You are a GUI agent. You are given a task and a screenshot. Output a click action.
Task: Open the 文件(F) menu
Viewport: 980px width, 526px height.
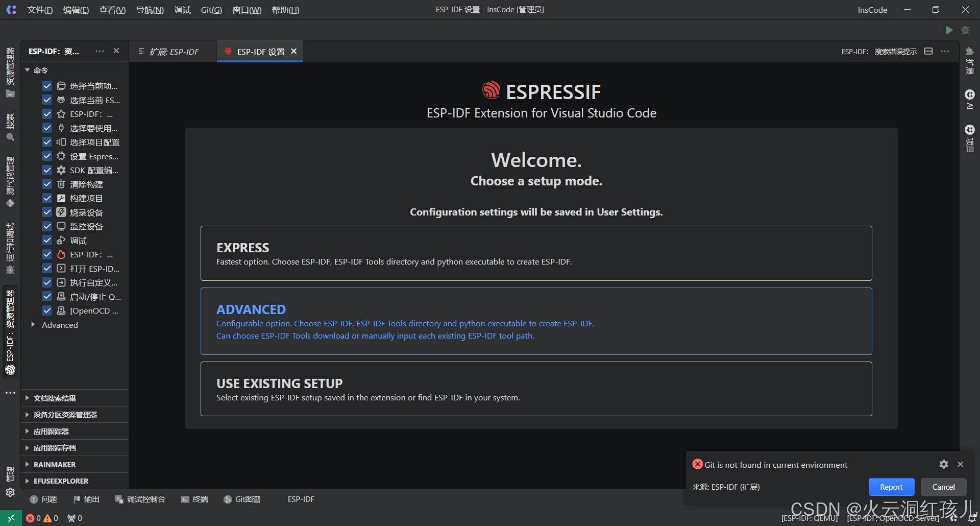click(40, 10)
